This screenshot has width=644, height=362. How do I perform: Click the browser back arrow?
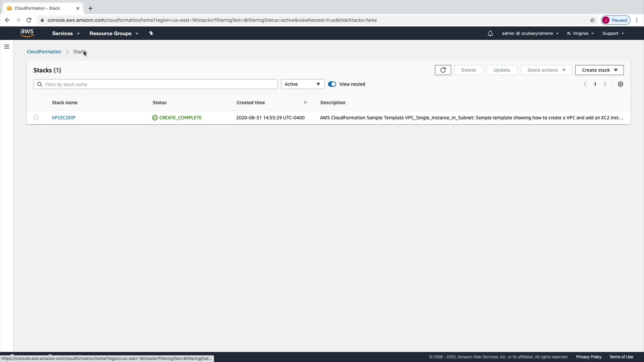[7, 20]
